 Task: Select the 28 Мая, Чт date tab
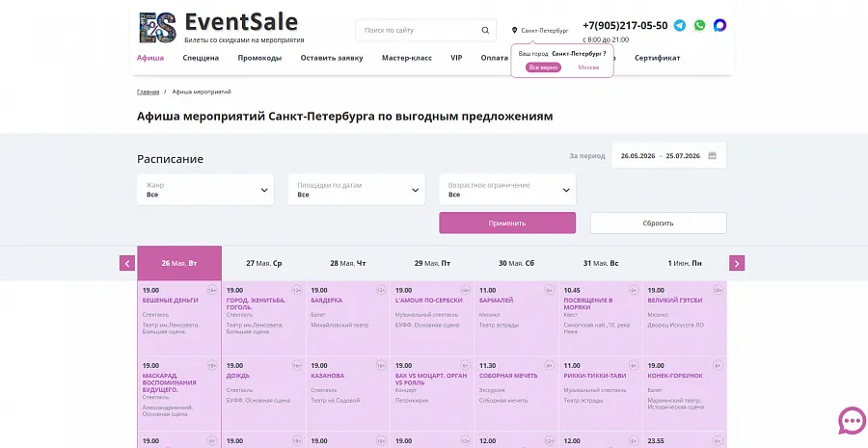(348, 263)
